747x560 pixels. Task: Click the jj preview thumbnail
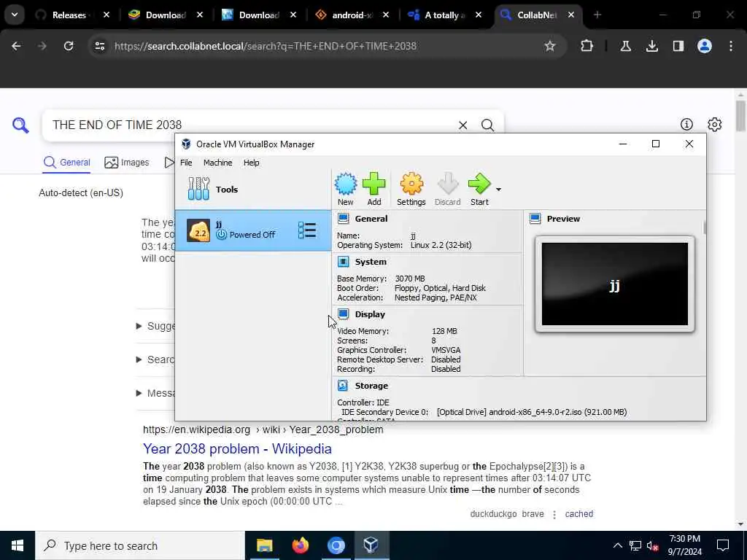(x=614, y=284)
